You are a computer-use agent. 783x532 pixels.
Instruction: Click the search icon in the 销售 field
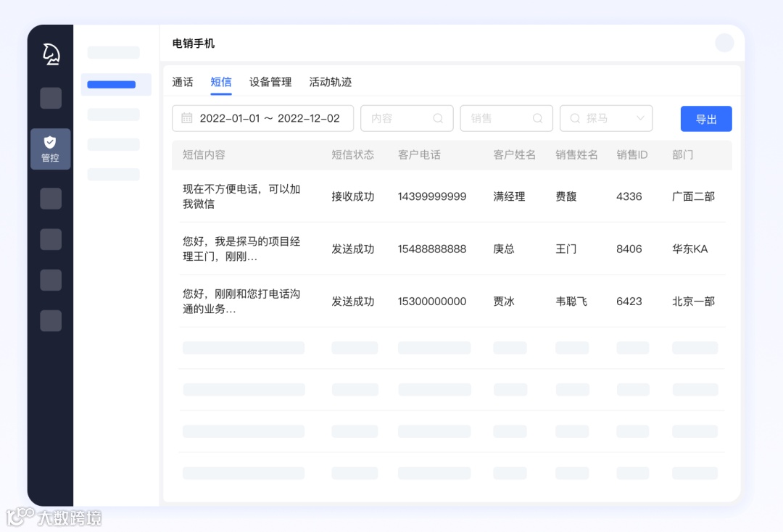(x=537, y=117)
